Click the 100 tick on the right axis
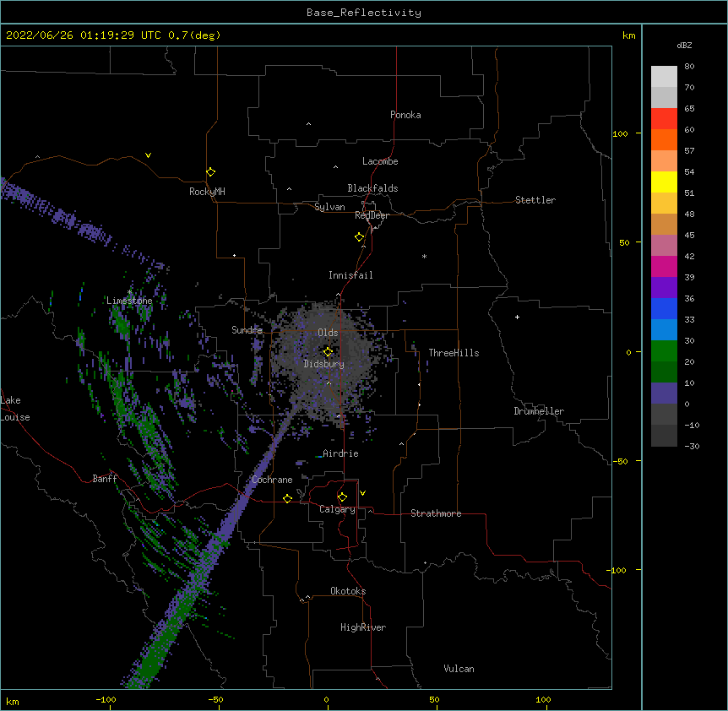The height and width of the screenshot is (711, 728). pyautogui.click(x=620, y=133)
